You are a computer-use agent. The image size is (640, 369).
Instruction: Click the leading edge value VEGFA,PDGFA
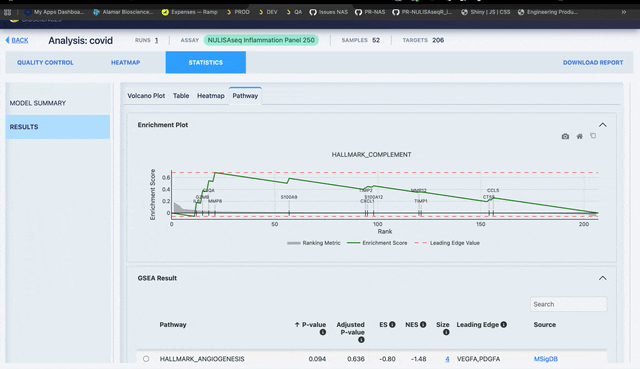tap(478, 359)
